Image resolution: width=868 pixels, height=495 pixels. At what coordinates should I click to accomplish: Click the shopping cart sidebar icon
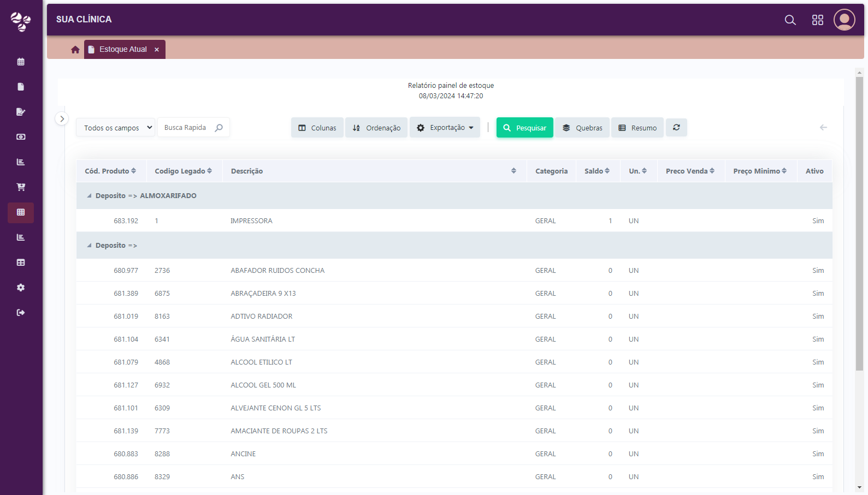(x=21, y=187)
